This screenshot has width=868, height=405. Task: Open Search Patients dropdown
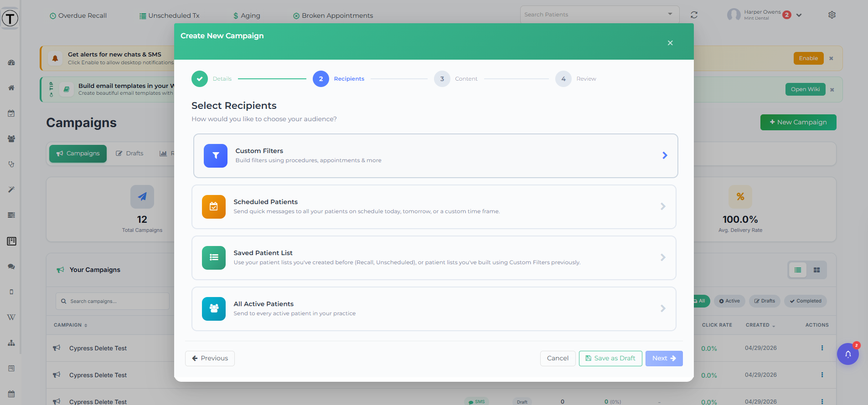click(x=599, y=15)
